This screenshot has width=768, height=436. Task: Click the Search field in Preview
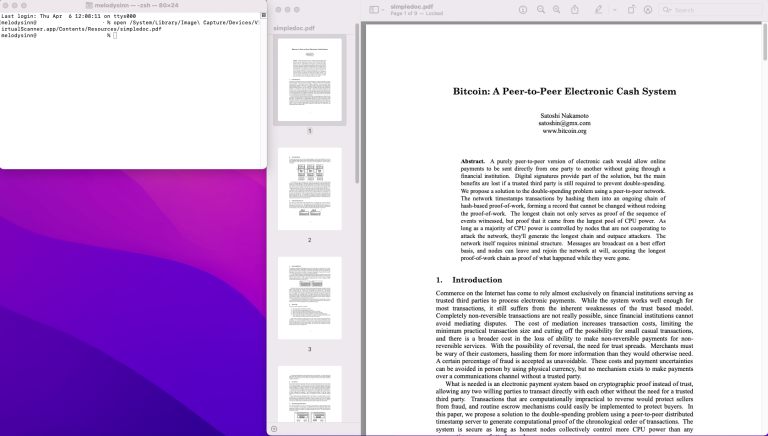pyautogui.click(x=713, y=10)
